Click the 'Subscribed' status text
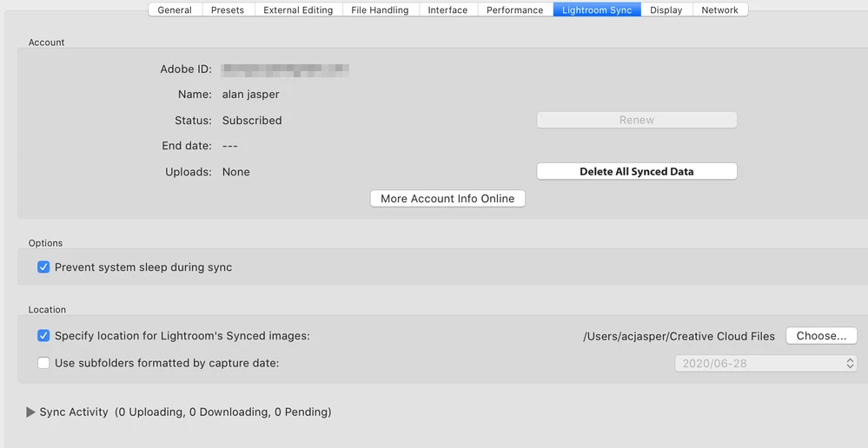The image size is (868, 448). 252,121
